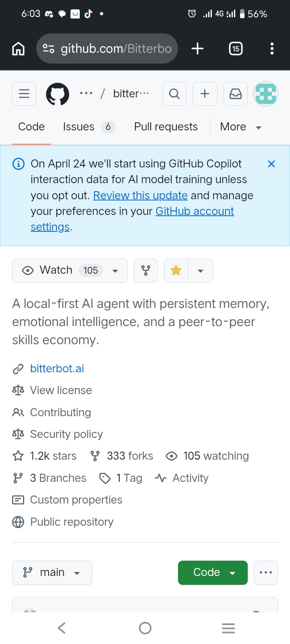
Task: Dismiss the Copilot data notice banner
Action: coord(271,164)
